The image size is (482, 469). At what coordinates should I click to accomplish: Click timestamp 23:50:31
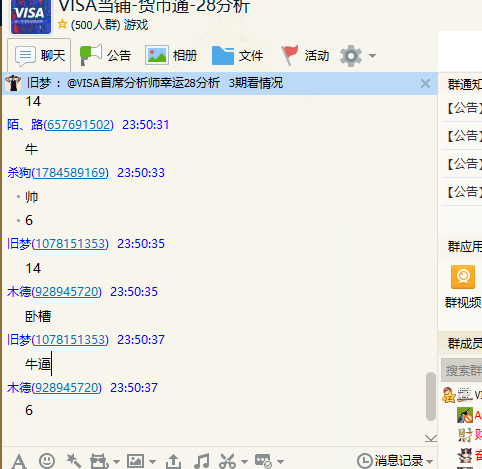point(146,125)
